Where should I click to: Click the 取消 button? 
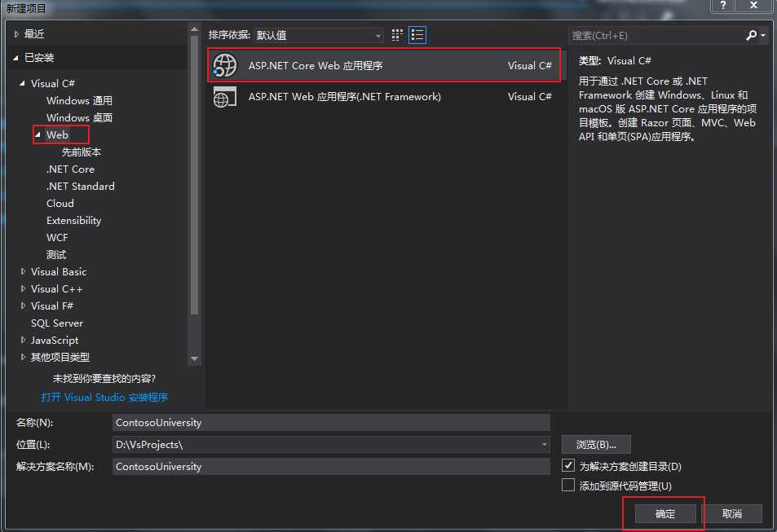coord(732,514)
